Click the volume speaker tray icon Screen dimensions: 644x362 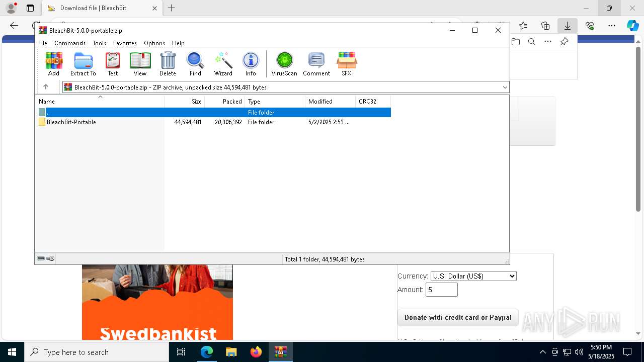tap(579, 352)
